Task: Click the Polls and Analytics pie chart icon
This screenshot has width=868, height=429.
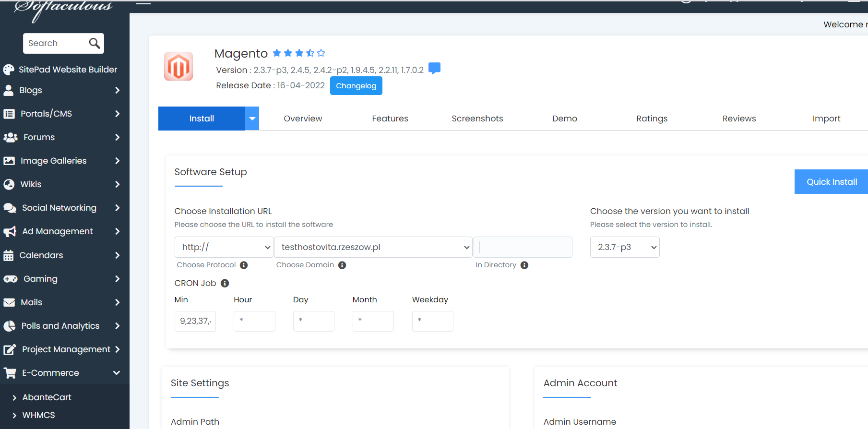Action: (x=10, y=326)
